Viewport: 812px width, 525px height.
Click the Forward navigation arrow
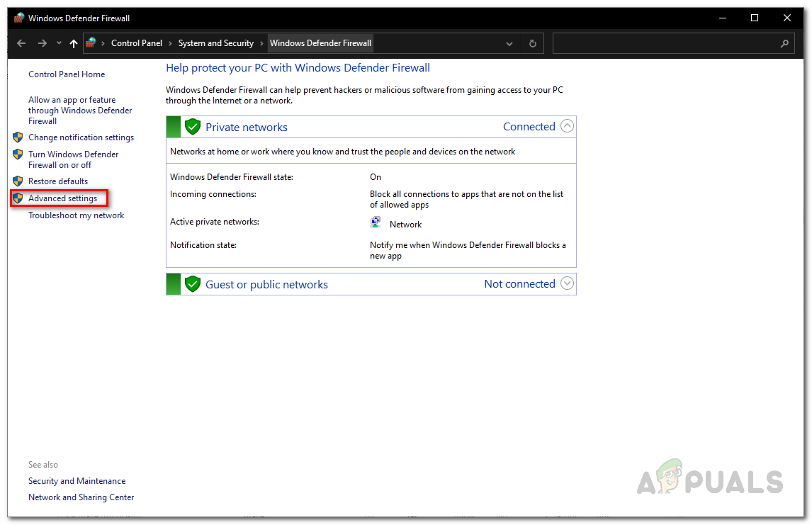click(43, 43)
